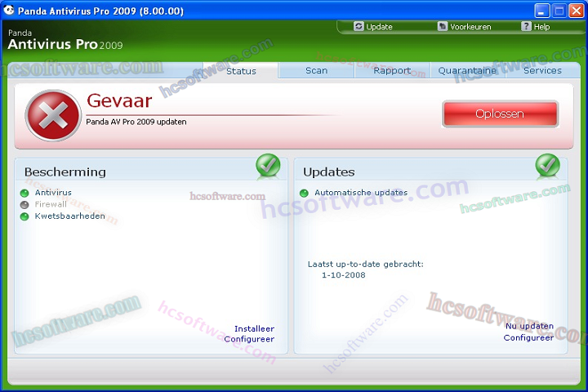Viewport: 588px width, 392px height.
Task: Click the 'Panda AV Pro 2009 updaten' message
Action: click(136, 122)
